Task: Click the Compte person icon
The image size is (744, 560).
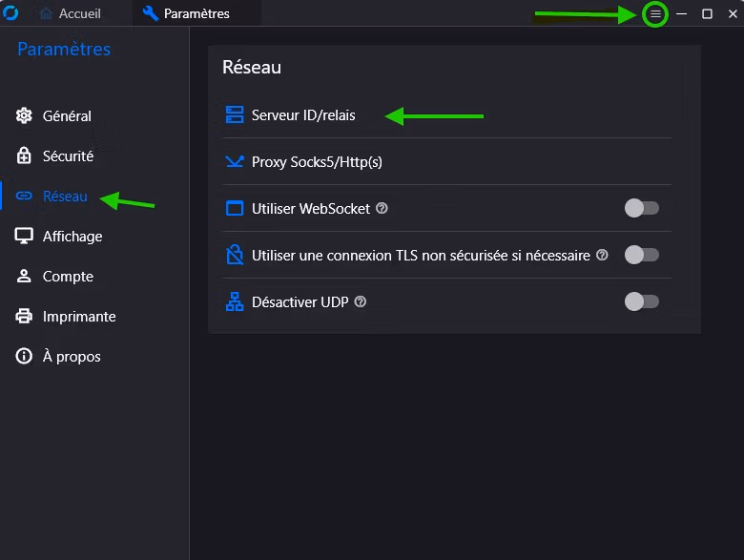Action: [24, 277]
